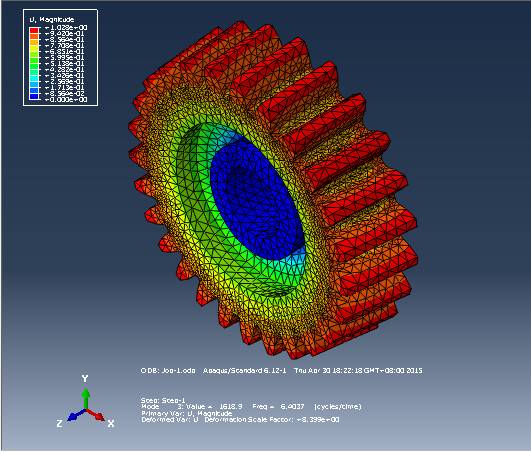The height and width of the screenshot is (452, 531).
Task: Select the red swatch at legend top
Action: point(34,30)
